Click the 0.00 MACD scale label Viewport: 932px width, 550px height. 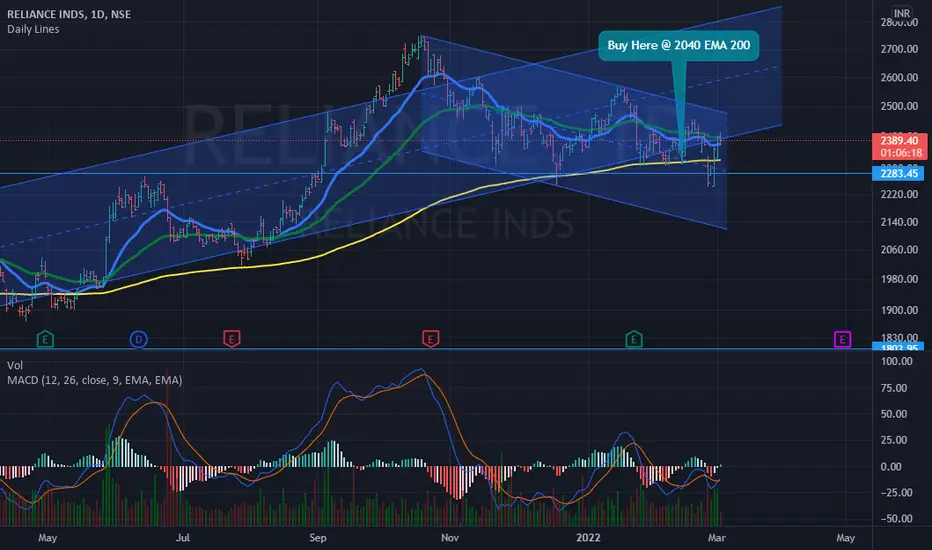coord(892,467)
